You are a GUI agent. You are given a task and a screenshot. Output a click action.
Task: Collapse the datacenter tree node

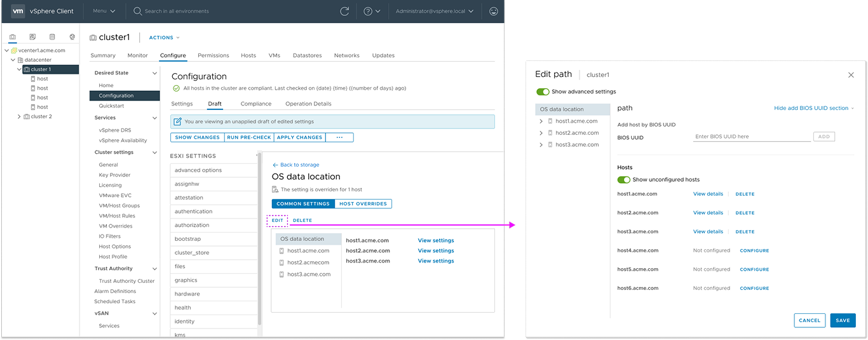[x=13, y=60]
